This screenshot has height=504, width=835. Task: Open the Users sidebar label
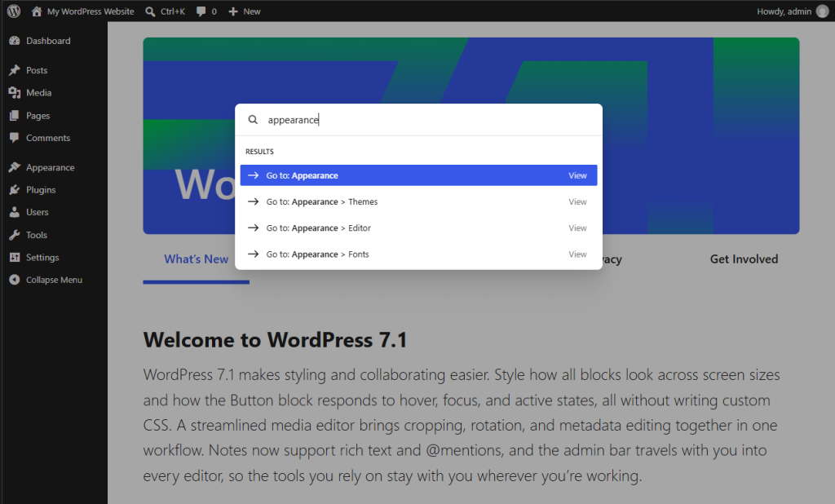click(38, 212)
